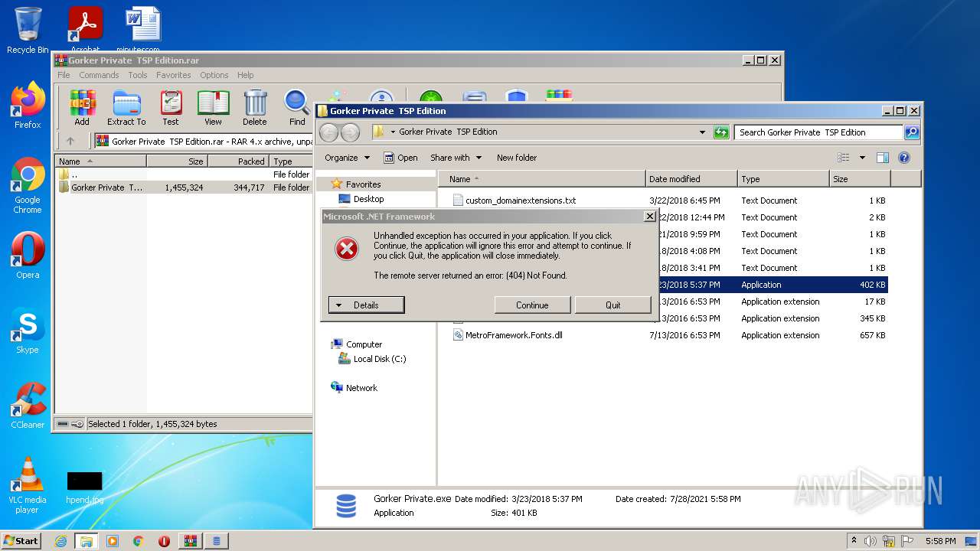Show hidden tray icons arrow

pyautogui.click(x=854, y=541)
